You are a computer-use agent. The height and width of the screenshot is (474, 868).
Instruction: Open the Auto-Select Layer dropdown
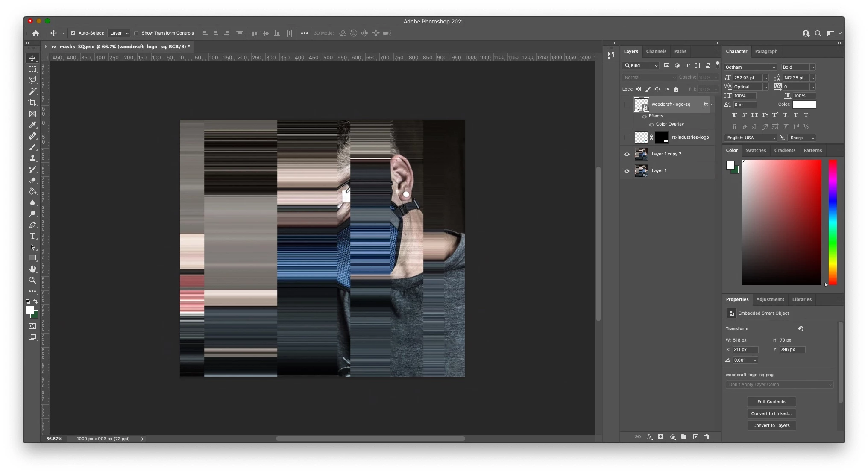point(119,33)
